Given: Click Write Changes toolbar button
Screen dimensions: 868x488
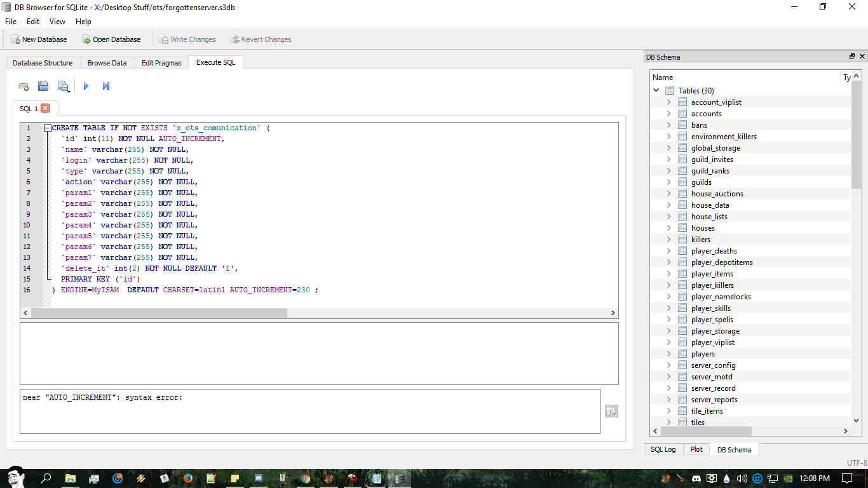Looking at the screenshot, I should coord(187,39).
